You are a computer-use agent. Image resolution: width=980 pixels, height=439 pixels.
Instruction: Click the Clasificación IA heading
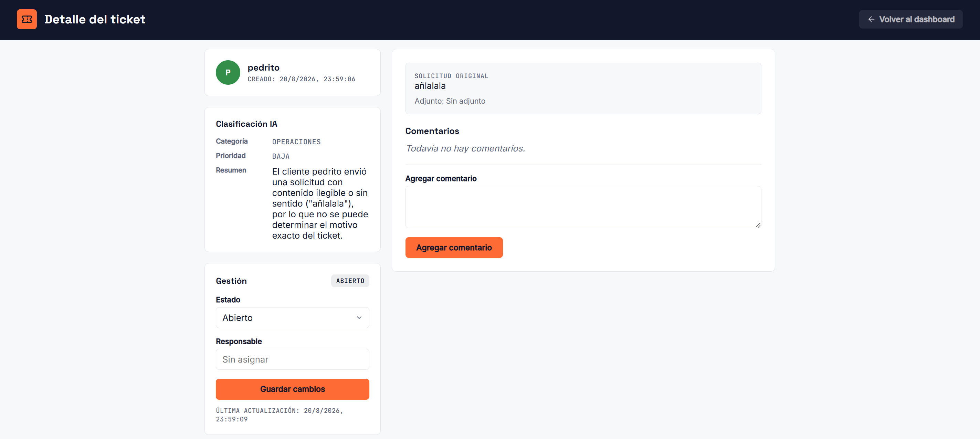[x=246, y=124]
